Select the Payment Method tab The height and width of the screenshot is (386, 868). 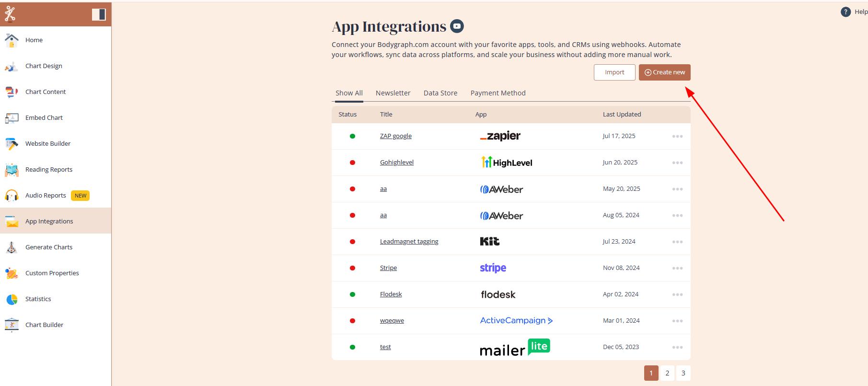click(498, 93)
